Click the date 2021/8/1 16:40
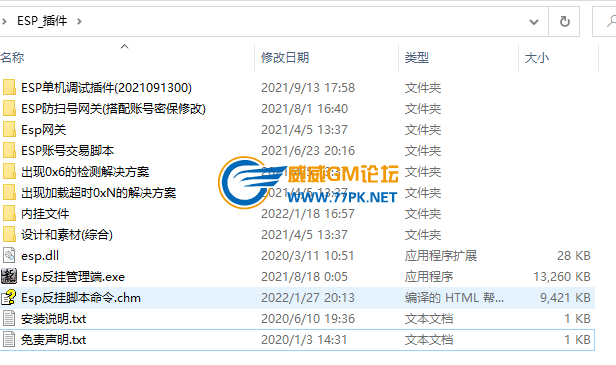 click(304, 108)
